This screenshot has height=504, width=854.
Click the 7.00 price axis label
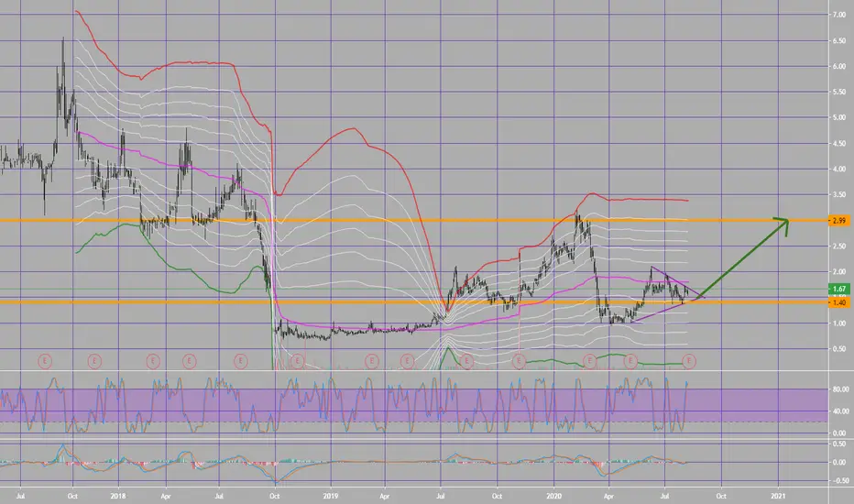pos(838,15)
